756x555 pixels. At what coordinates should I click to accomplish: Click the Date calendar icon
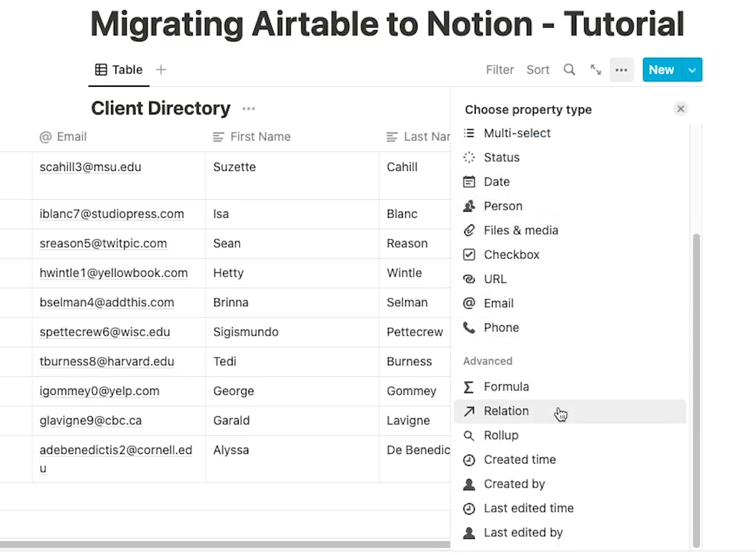point(469,182)
